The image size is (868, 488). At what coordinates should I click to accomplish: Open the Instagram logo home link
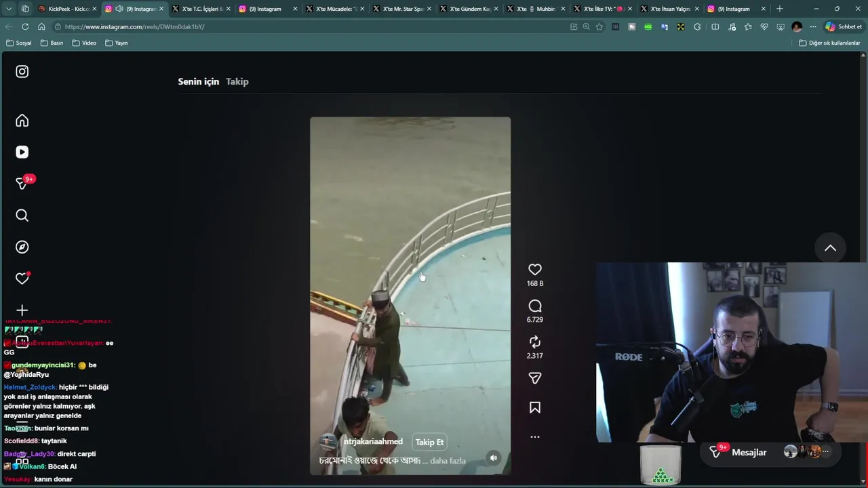pos(22,71)
